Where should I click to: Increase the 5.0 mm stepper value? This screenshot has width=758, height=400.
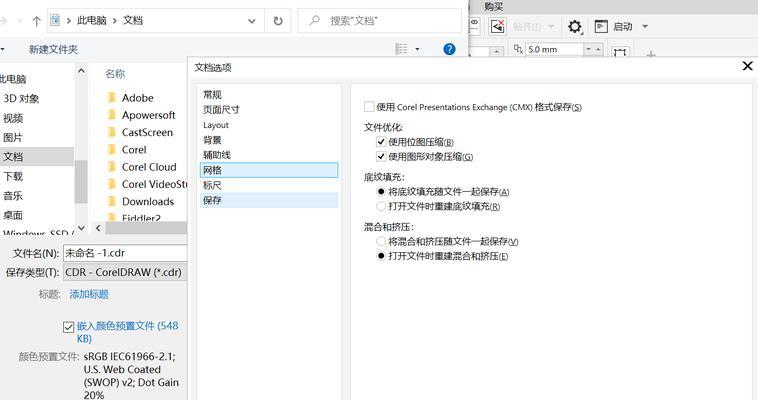coord(598,49)
